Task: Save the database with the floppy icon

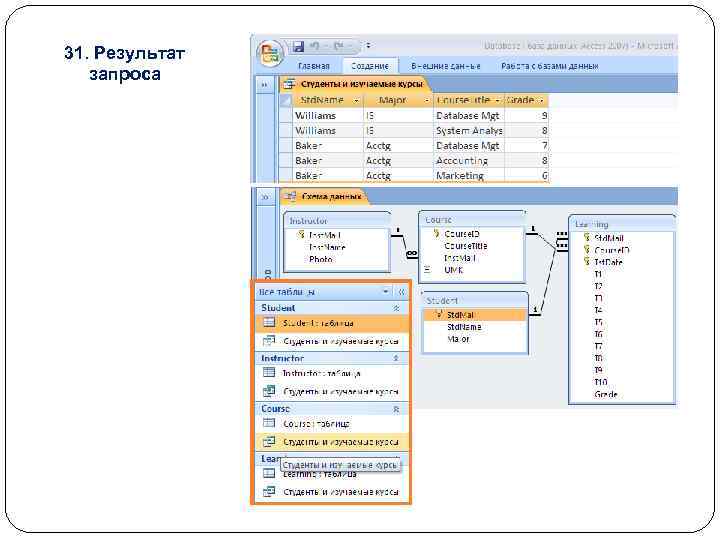Action: click(x=298, y=46)
